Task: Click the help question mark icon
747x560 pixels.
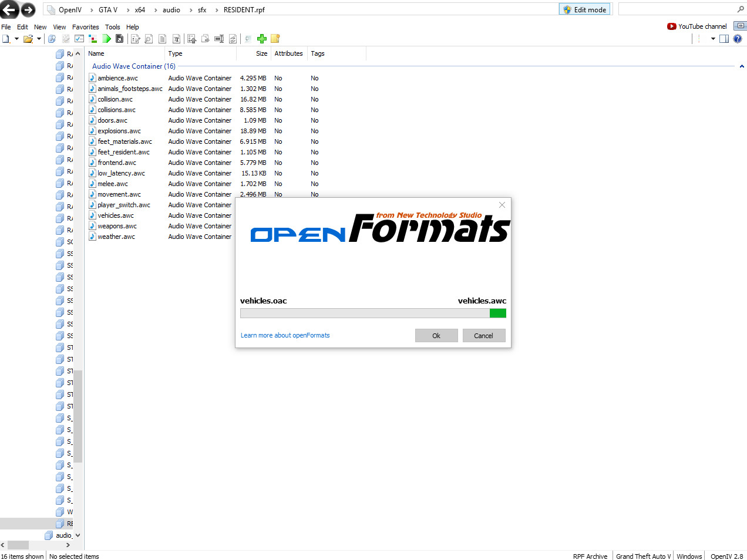Action: click(x=738, y=39)
